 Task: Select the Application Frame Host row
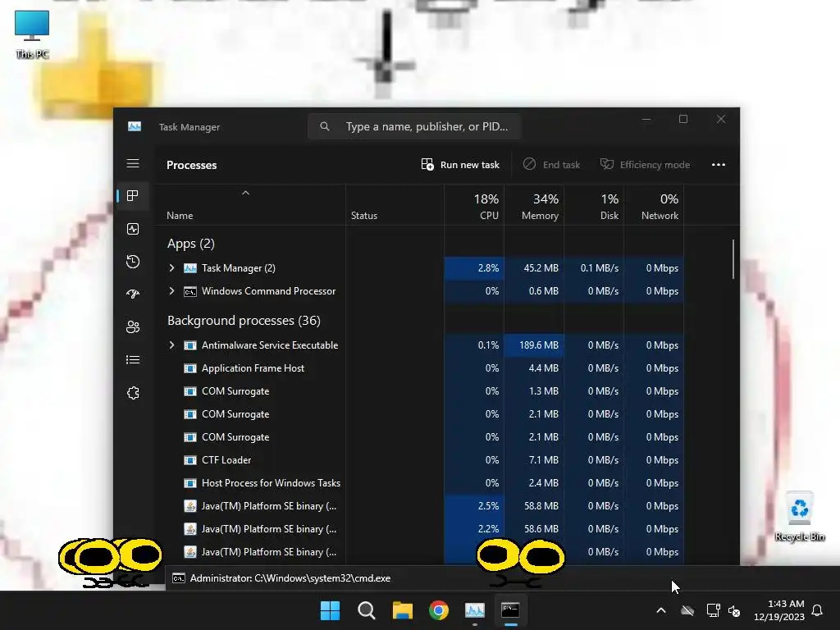[x=419, y=368]
